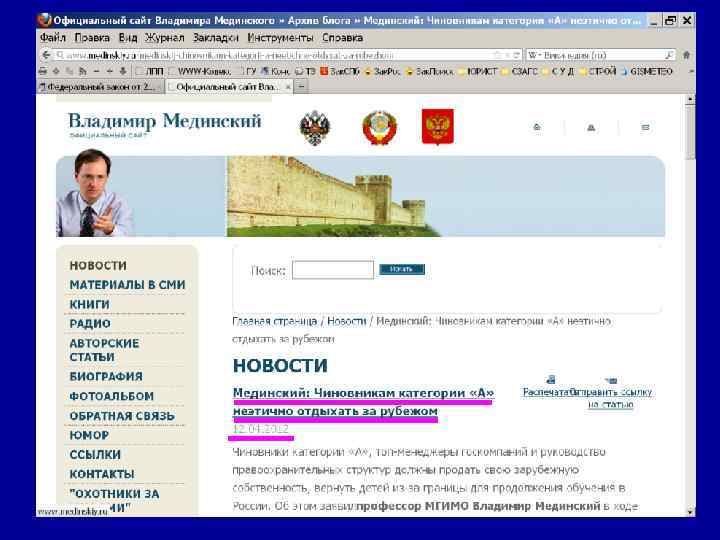Screen dimensions: 720x540
Task: Open the СТРОЙ bookmark folder
Action: [597, 71]
